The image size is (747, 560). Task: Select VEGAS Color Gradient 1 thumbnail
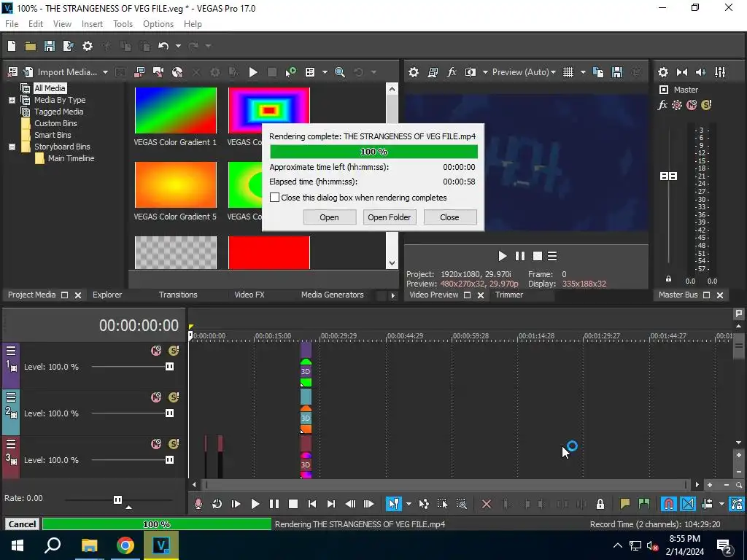[175, 111]
